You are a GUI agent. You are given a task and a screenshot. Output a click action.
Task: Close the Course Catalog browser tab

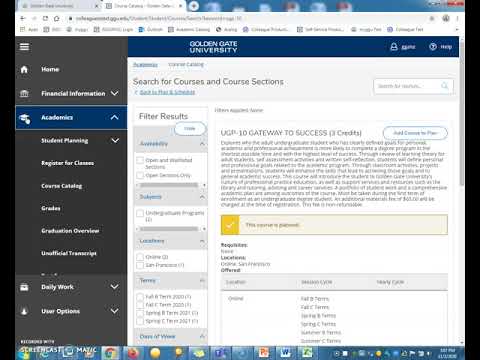180,6
